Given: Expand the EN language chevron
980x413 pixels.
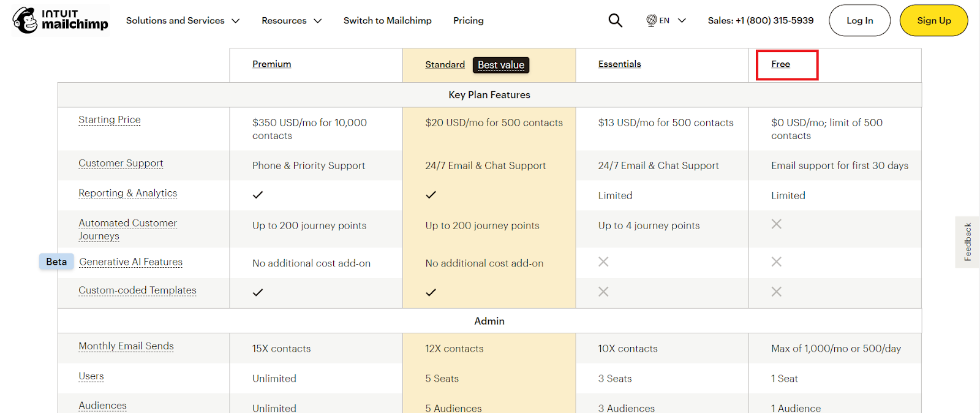Looking at the screenshot, I should point(682,20).
